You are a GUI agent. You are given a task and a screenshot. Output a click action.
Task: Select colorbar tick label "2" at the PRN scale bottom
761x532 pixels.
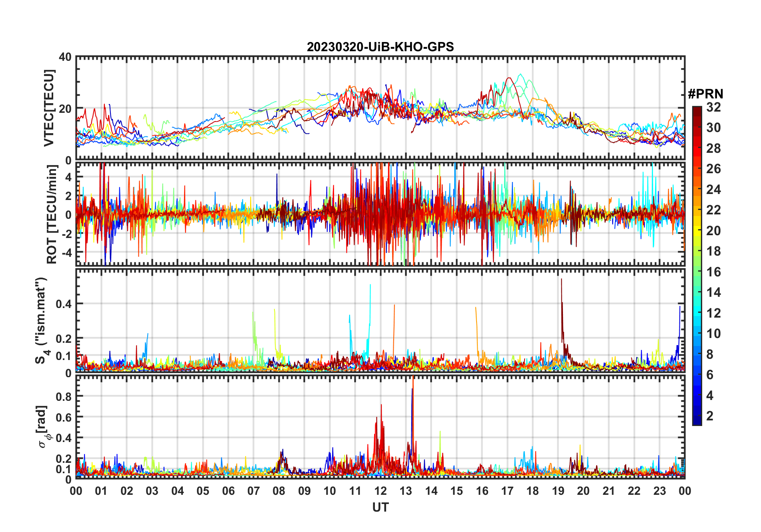[710, 416]
